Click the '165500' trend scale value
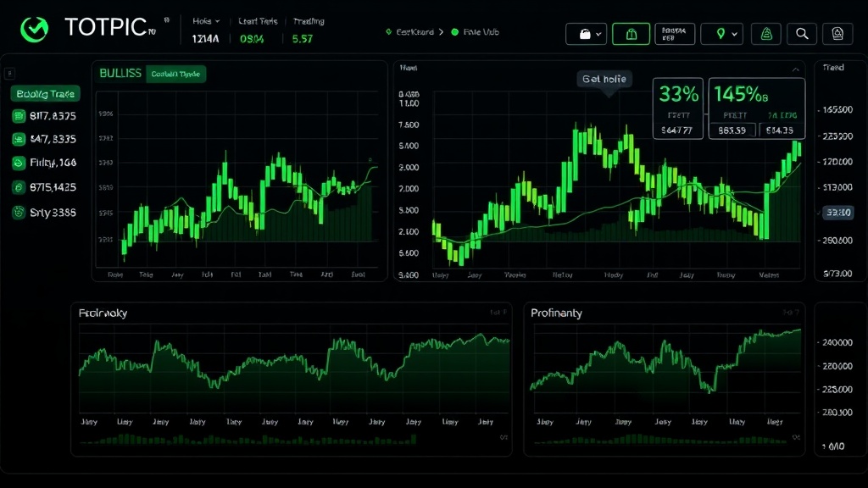This screenshot has height=488, width=868. 837,109
